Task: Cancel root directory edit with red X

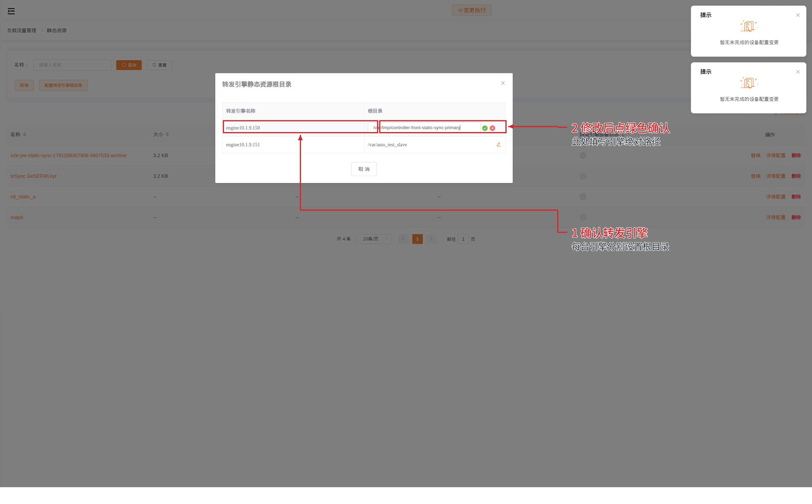Action: tap(492, 128)
